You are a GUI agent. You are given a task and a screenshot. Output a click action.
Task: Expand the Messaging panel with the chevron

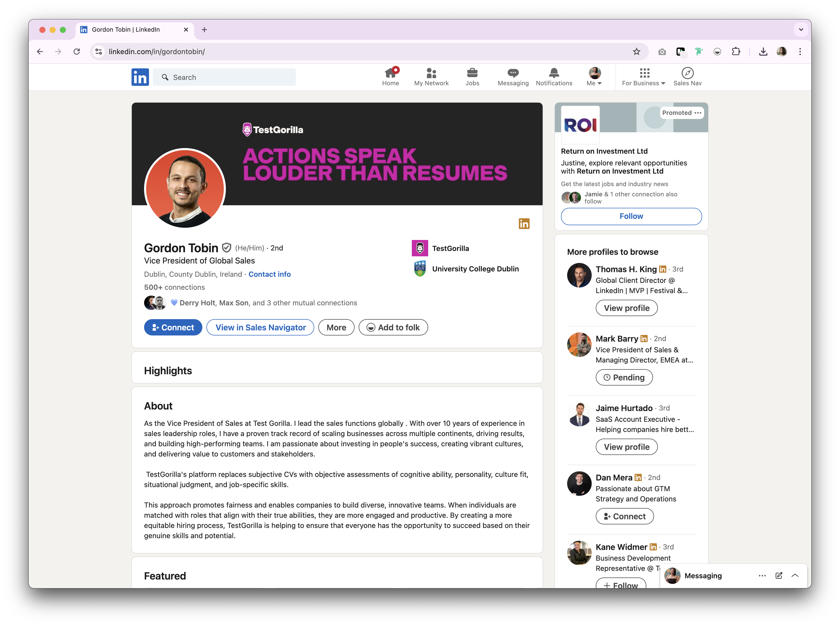(795, 576)
